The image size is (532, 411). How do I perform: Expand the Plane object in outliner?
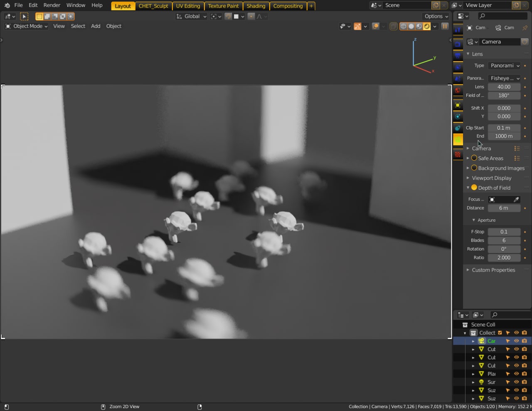[x=473, y=374]
